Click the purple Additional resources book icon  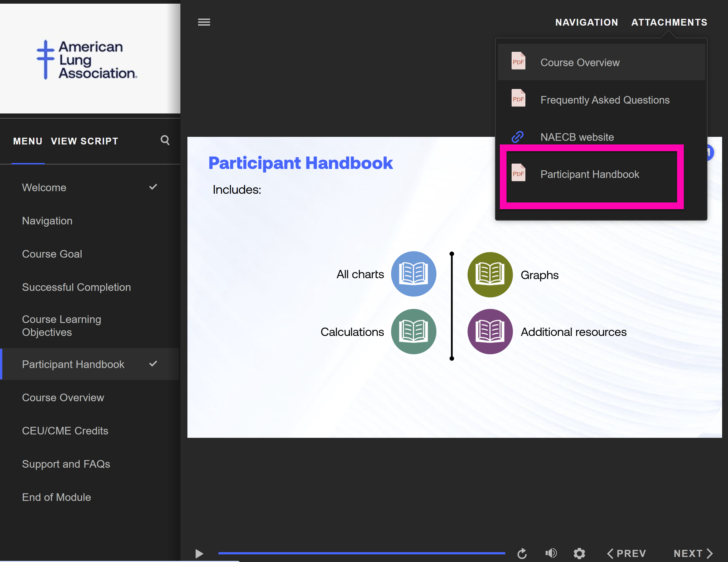(490, 331)
